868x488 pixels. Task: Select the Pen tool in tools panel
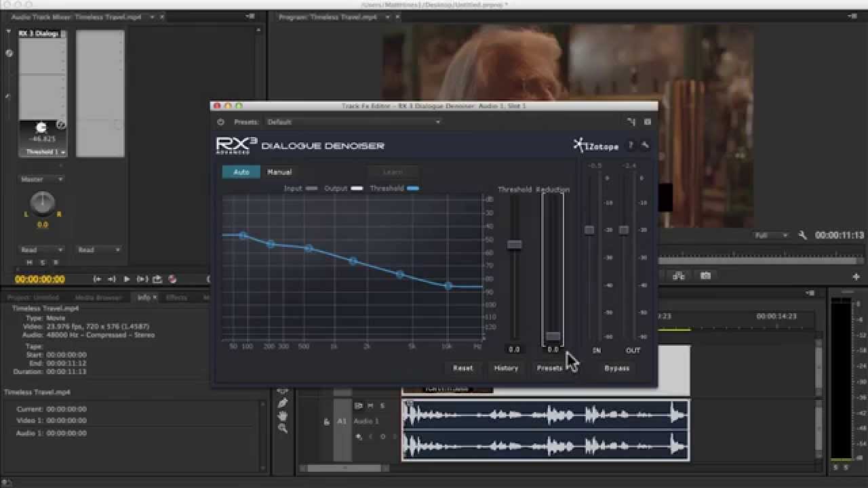point(283,403)
